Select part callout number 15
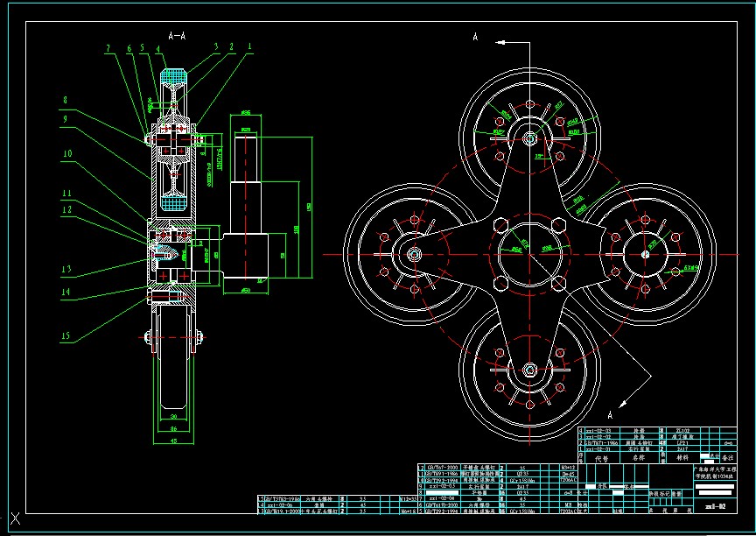Viewport: 756px width, 536px height. click(65, 335)
